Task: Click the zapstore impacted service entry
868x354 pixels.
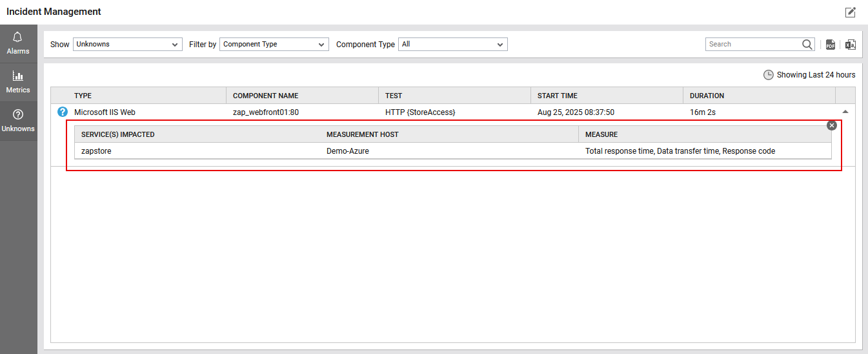Action: point(97,151)
